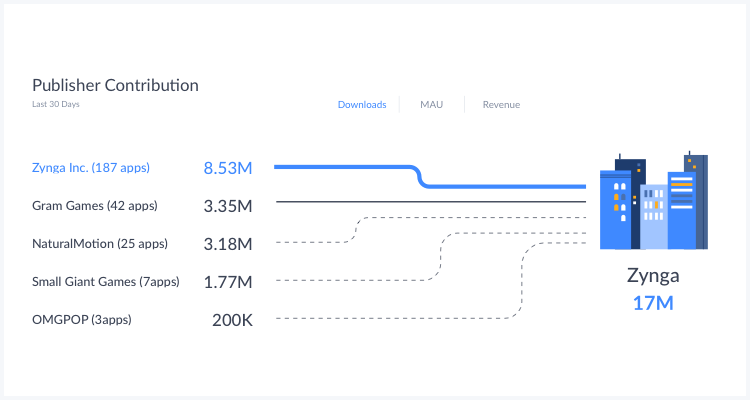Open the MAU tab
This screenshot has height=400, width=750.
coord(431,105)
